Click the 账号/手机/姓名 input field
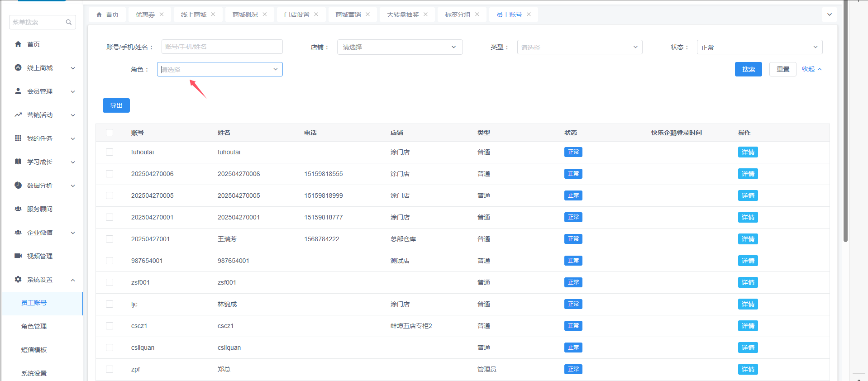 click(222, 47)
